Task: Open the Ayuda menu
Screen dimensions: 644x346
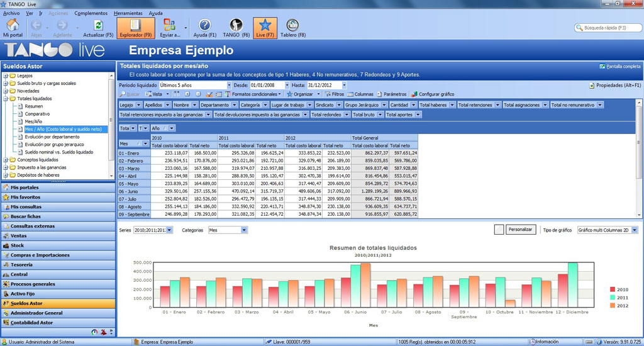Action: click(x=156, y=13)
